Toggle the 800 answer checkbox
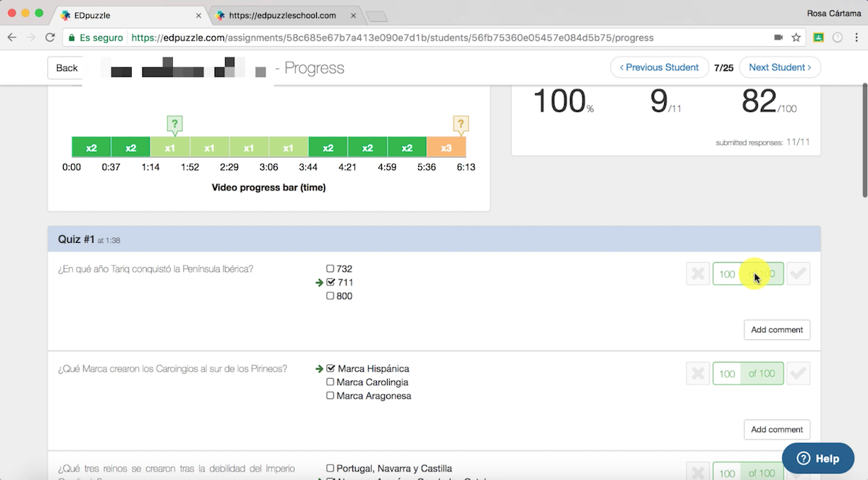 [x=331, y=296]
